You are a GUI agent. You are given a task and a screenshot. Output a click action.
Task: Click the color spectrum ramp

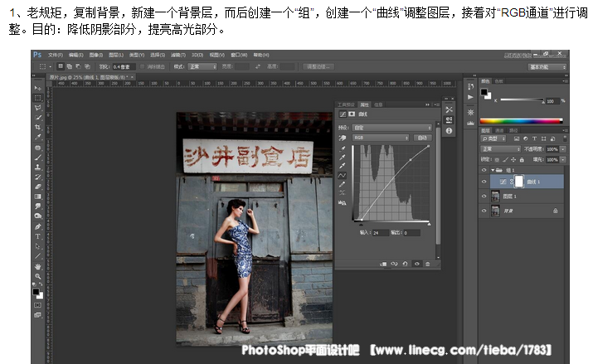coord(522,121)
